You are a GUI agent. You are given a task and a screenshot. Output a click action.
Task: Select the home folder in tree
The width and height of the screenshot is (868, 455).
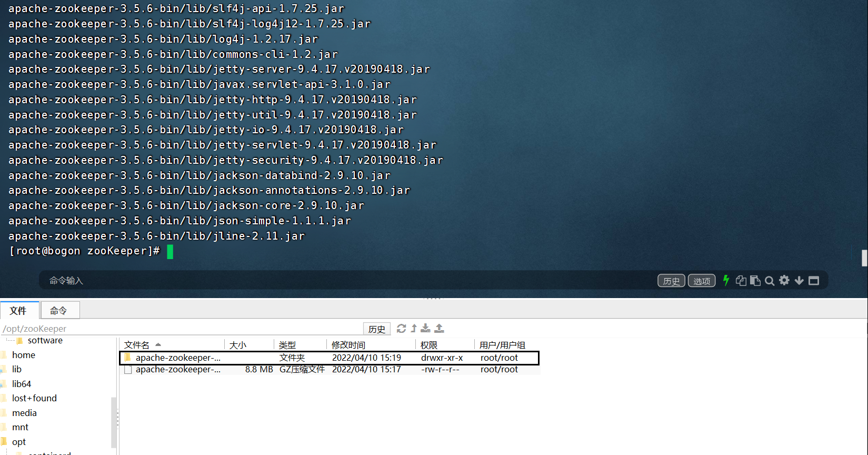tap(24, 355)
